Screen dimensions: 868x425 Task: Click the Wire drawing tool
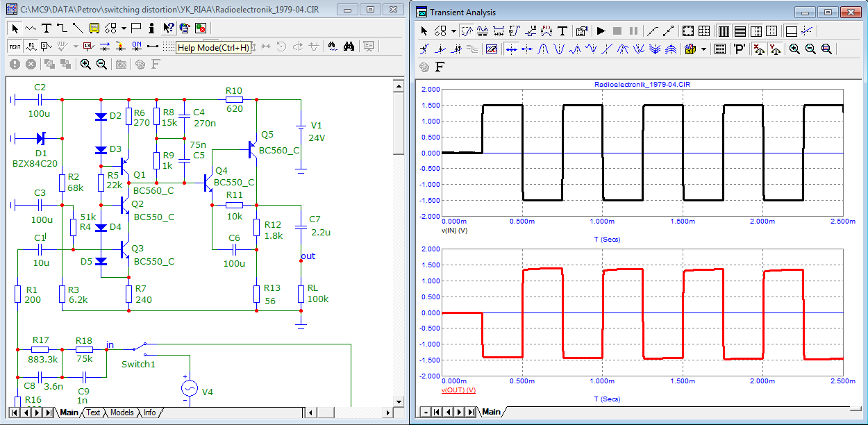click(61, 28)
